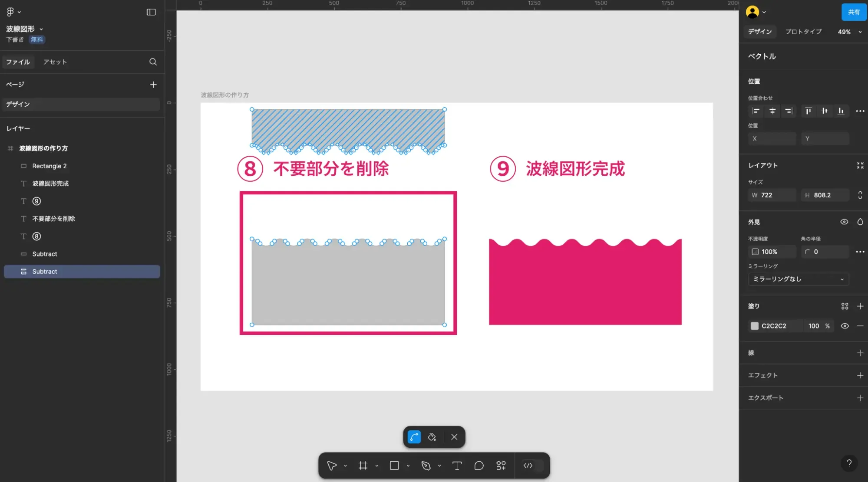Expand the Move tool options arrow
This screenshot has height=482, width=868.
tap(346, 466)
